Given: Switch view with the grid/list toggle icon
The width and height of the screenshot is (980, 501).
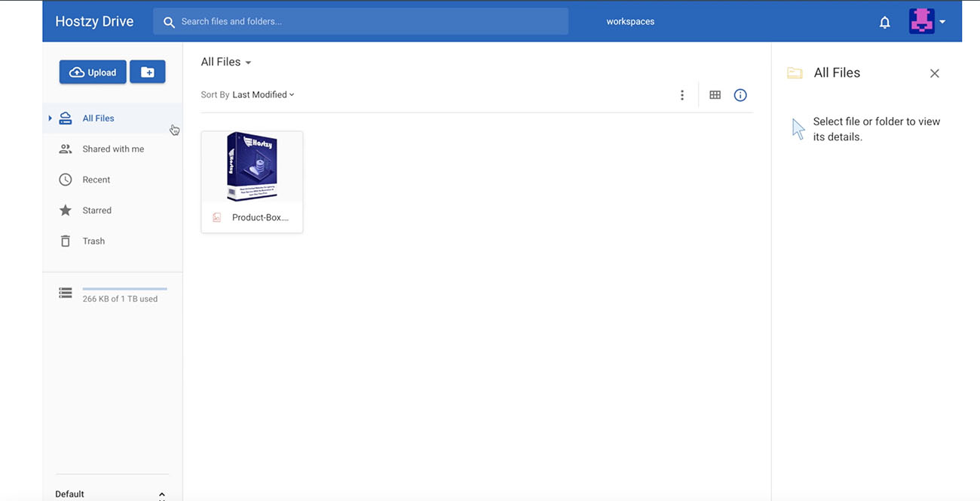Looking at the screenshot, I should [715, 95].
